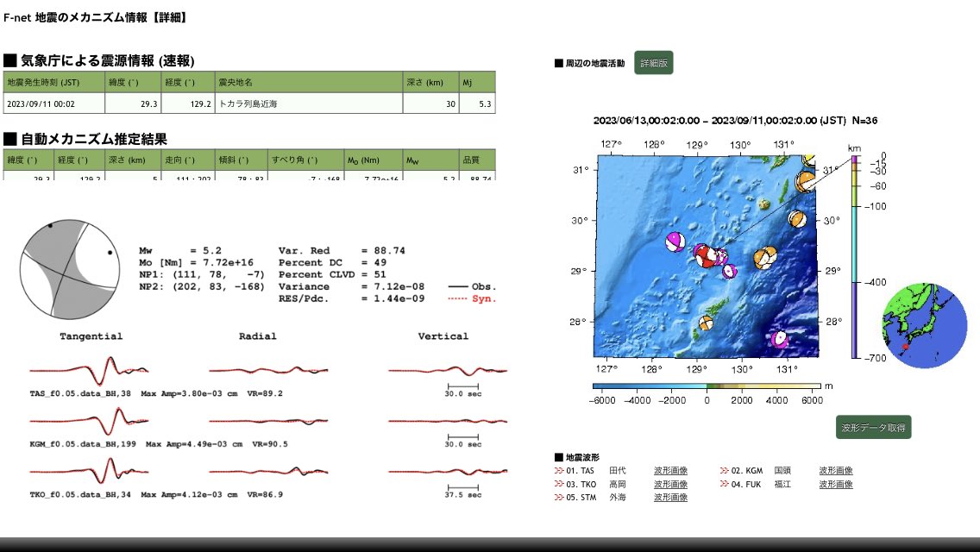Open the 詳細版 detailed version button
Viewport: 980px width, 552px height.
click(654, 62)
